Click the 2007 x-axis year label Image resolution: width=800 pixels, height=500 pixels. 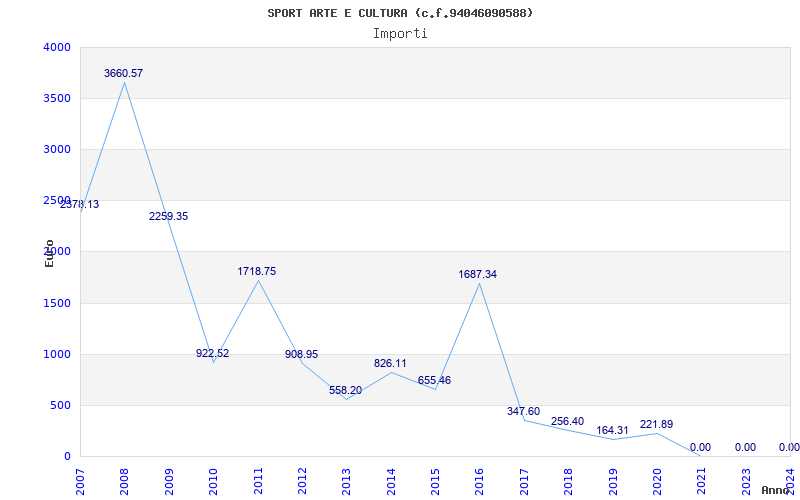80,481
